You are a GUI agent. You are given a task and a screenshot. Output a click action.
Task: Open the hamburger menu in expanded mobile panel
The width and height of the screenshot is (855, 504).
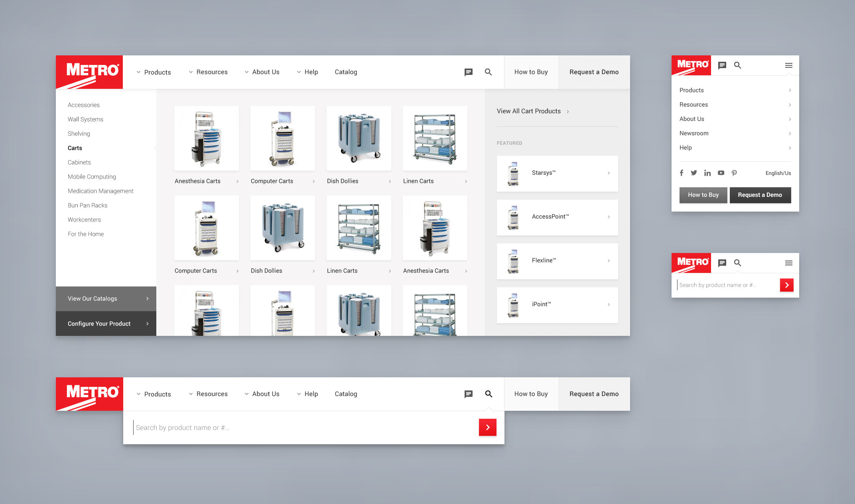click(x=788, y=65)
